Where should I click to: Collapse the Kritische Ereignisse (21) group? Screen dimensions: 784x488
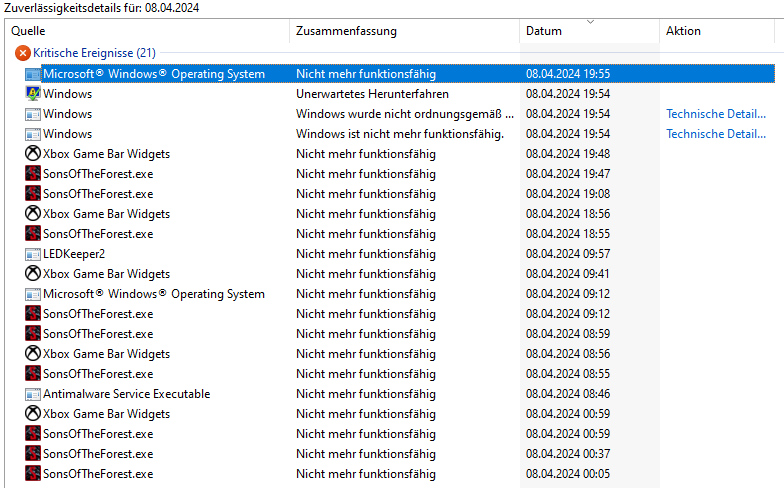click(x=94, y=52)
